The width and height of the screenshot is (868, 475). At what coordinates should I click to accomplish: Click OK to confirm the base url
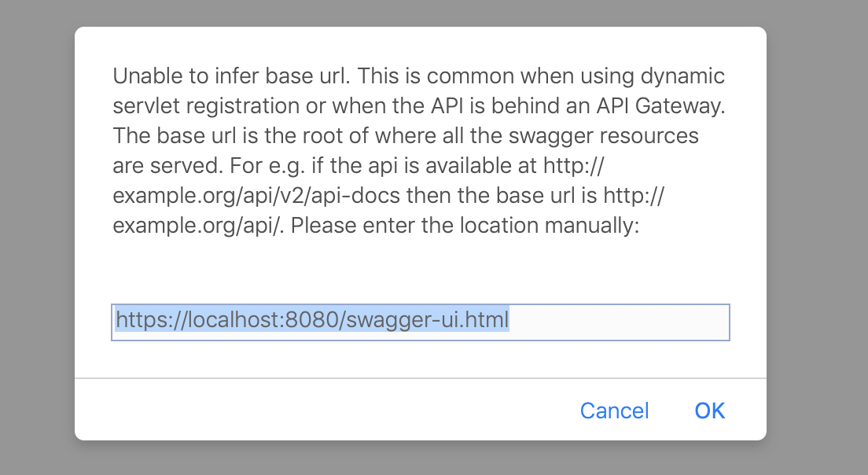[709, 411]
